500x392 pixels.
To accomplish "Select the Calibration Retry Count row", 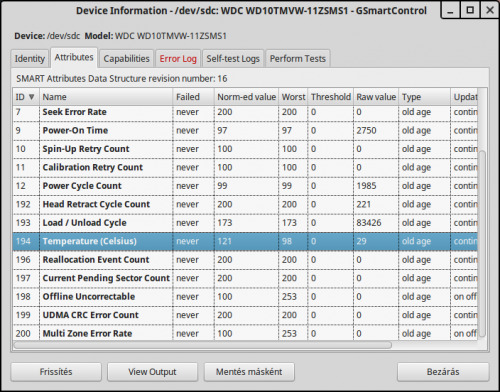I will (245, 168).
